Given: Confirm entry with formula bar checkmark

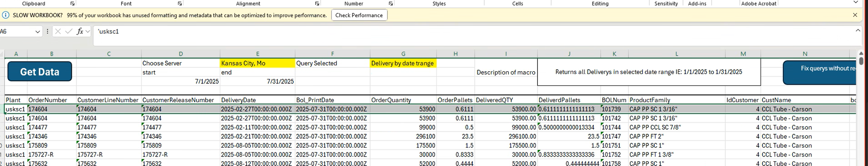Looking at the screenshot, I should coord(69,31).
